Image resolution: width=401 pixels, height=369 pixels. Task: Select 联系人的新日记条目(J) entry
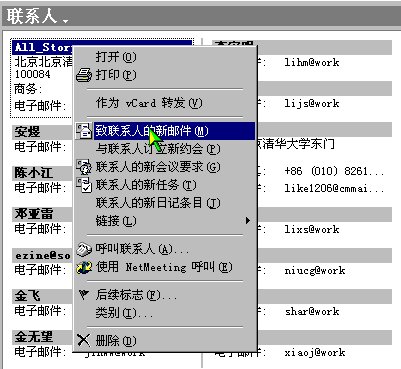(165, 203)
